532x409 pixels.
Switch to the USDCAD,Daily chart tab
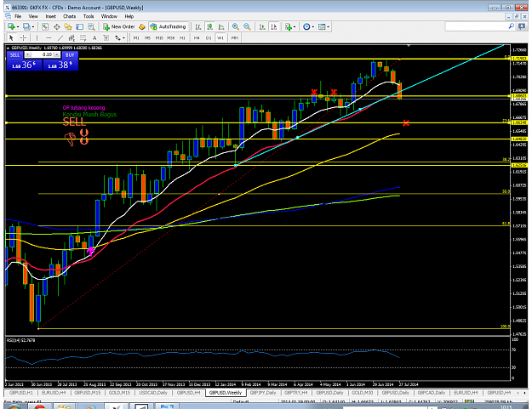tap(153, 393)
